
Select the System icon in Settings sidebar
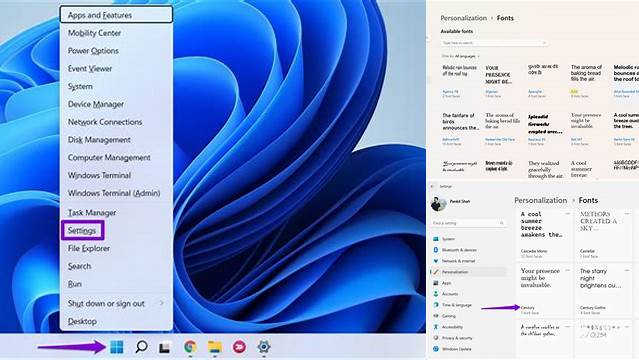[436, 239]
